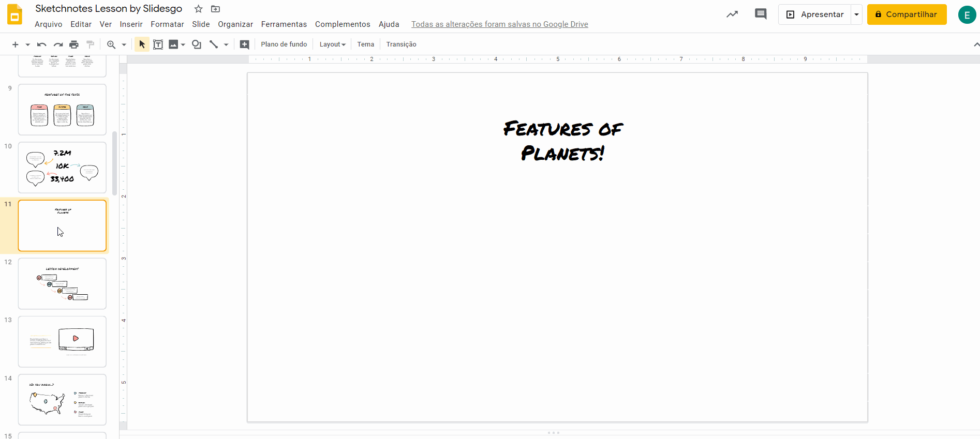Open the Organizar menu
This screenshot has width=980, height=439.
point(235,24)
